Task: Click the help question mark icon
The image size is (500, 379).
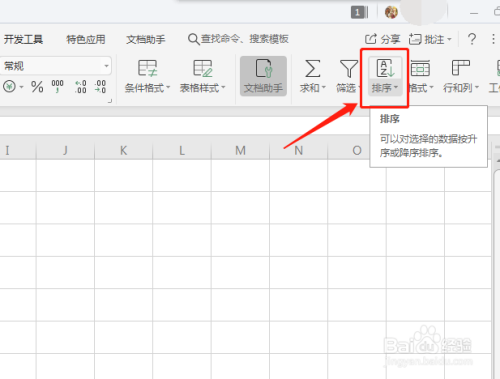Action: (472, 39)
